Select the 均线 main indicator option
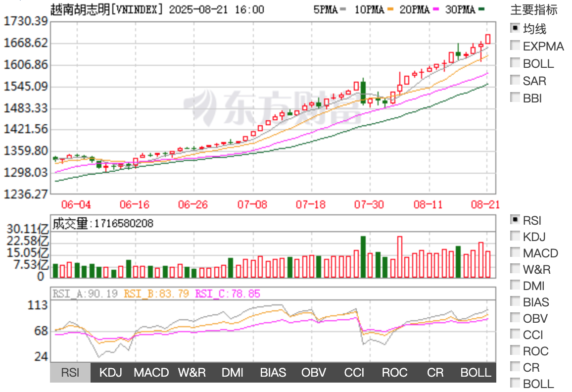The height and width of the screenshot is (392, 572). [515, 29]
